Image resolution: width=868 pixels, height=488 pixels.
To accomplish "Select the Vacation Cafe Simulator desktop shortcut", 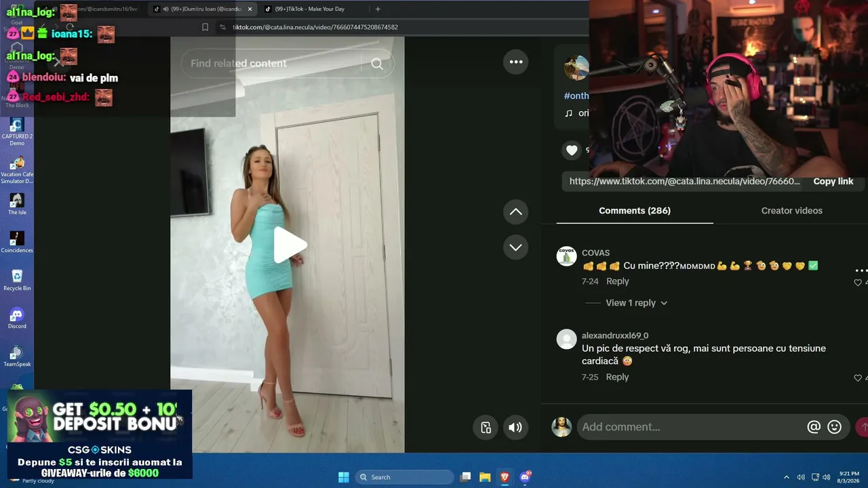I will 17,170.
